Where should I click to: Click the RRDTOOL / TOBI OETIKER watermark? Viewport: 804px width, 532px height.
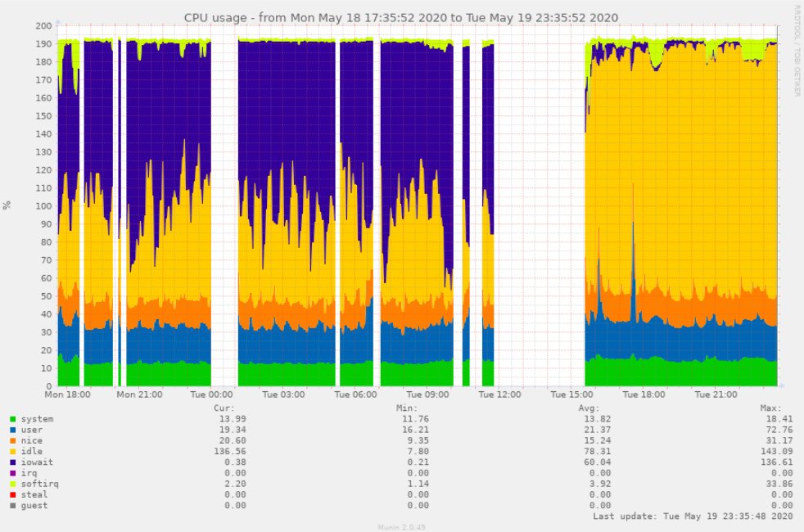click(797, 51)
